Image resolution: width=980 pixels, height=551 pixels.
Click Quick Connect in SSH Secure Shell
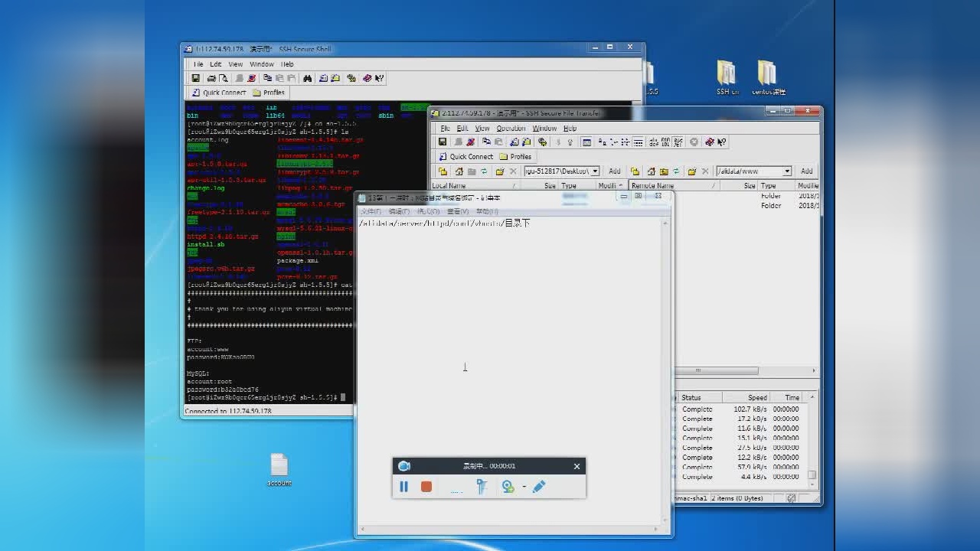click(218, 93)
